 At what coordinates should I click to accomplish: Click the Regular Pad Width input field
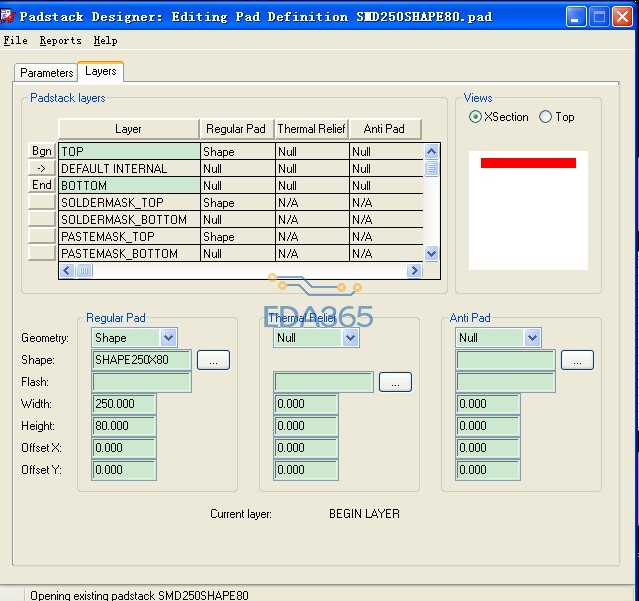click(124, 404)
